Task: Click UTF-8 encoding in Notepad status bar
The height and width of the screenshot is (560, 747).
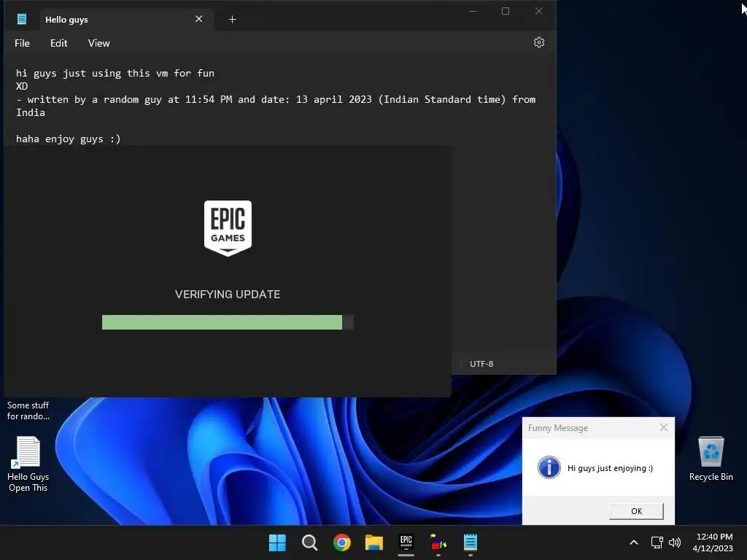Action: (x=481, y=364)
